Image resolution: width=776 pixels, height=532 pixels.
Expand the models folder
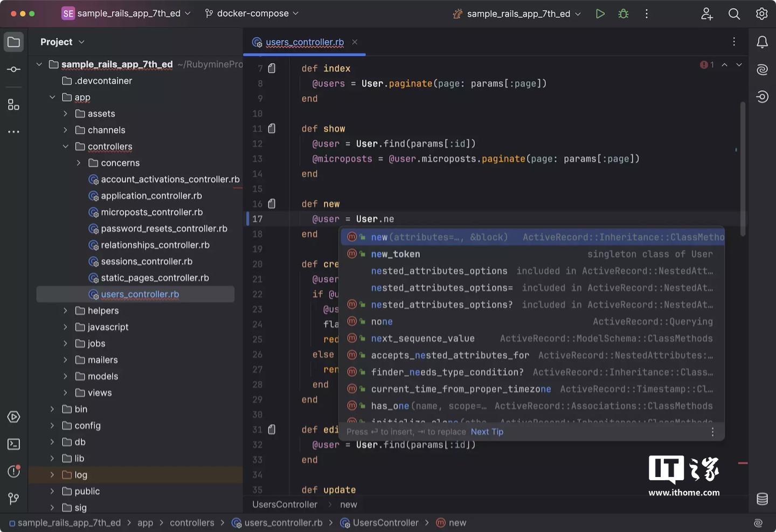click(x=65, y=376)
